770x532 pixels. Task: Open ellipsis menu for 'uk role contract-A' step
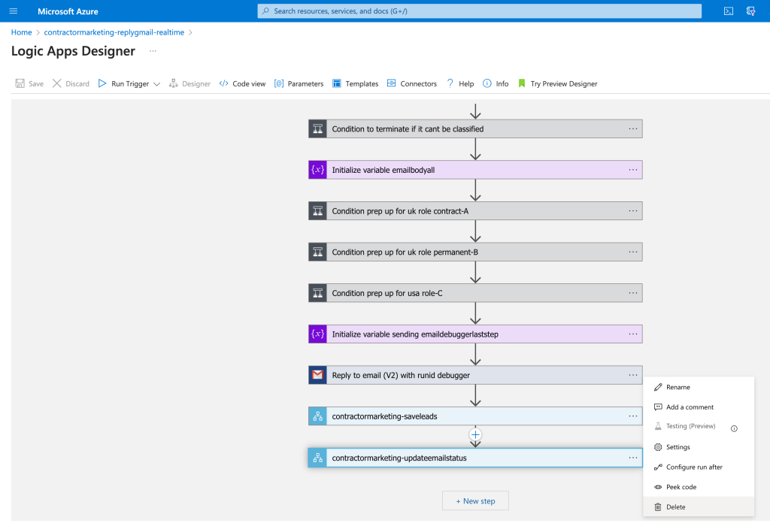(x=633, y=211)
